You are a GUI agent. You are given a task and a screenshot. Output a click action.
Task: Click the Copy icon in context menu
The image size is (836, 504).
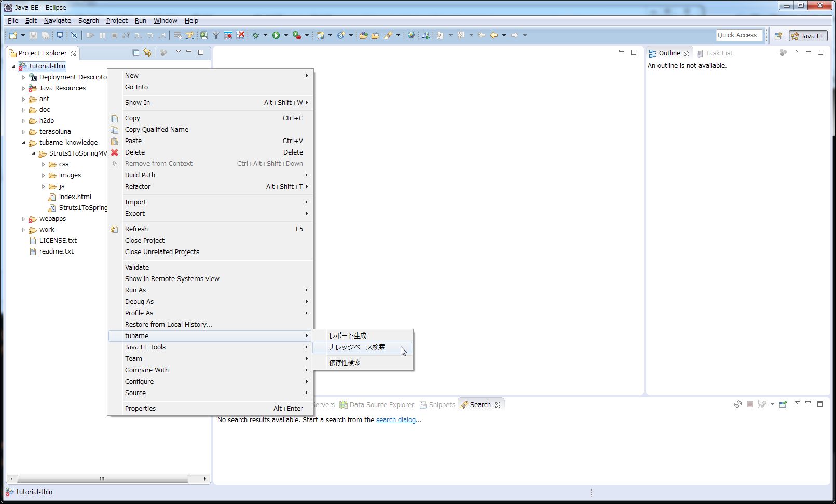coord(114,118)
